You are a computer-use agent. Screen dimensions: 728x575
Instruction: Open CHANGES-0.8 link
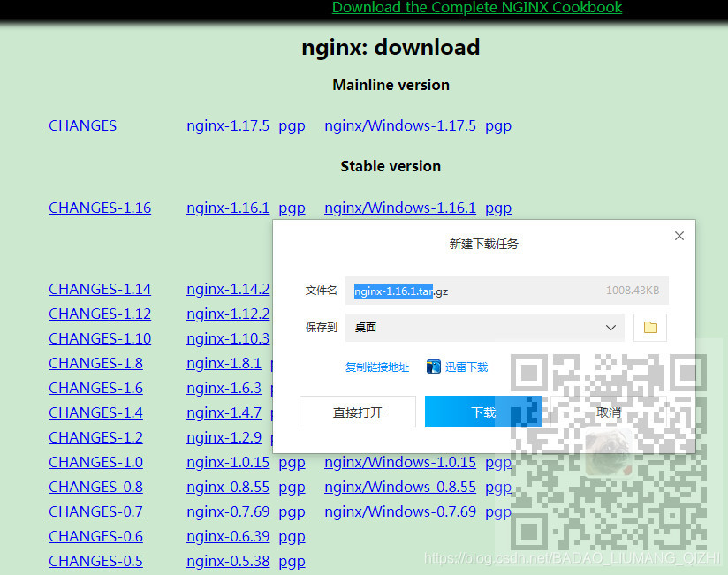(x=95, y=487)
